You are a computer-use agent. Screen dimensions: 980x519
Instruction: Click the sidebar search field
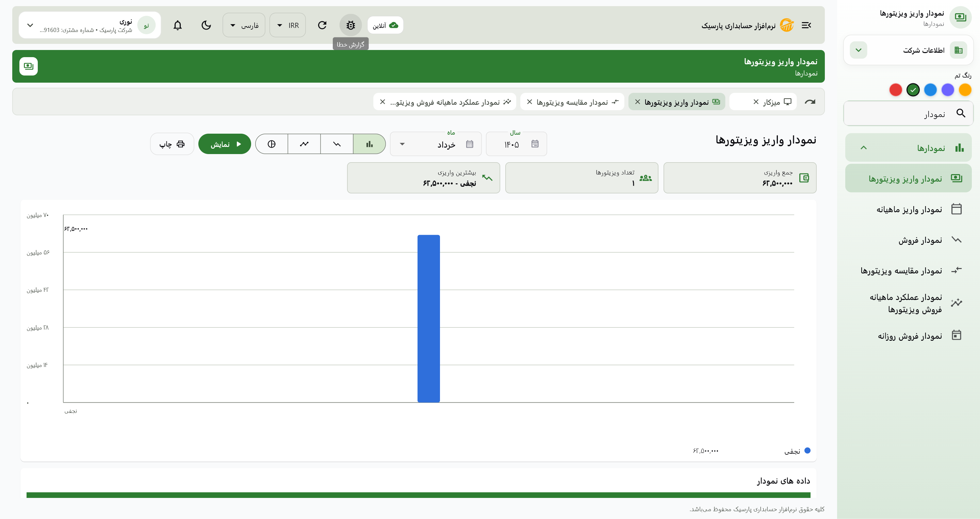[908, 113]
